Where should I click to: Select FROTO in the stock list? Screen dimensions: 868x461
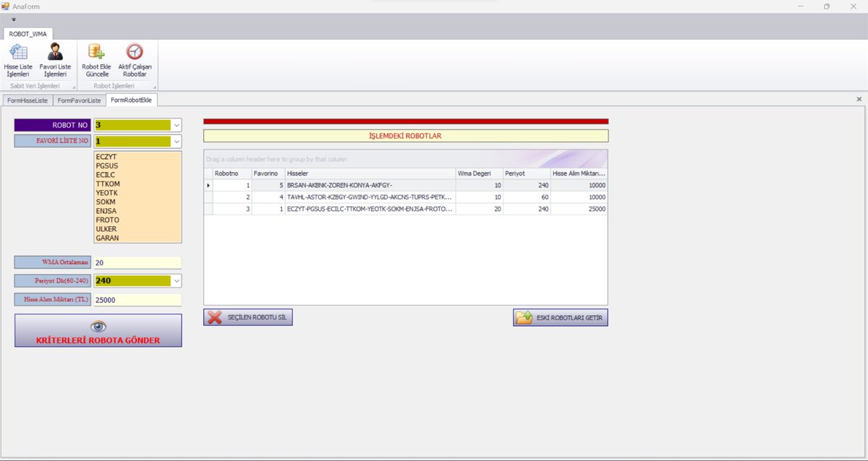point(137,220)
